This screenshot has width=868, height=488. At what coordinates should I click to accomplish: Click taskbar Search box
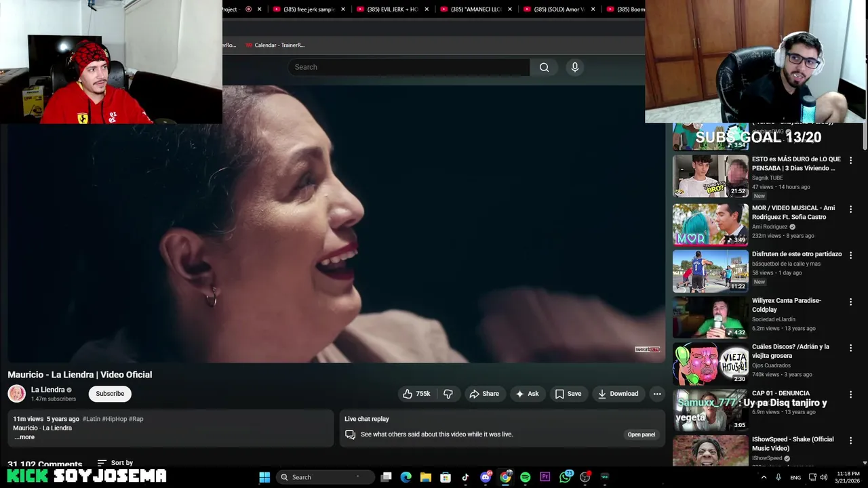325,477
